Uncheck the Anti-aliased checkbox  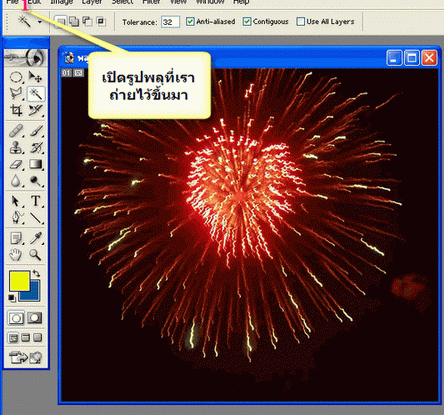point(190,22)
